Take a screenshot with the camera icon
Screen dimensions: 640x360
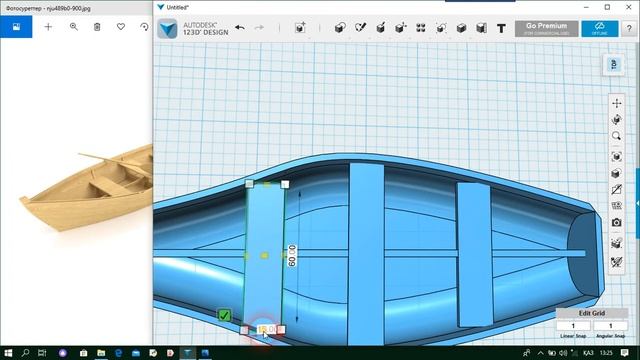pyautogui.click(x=617, y=222)
